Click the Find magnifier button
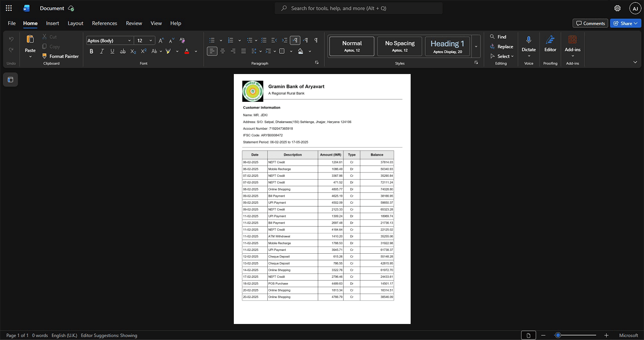 [498, 37]
